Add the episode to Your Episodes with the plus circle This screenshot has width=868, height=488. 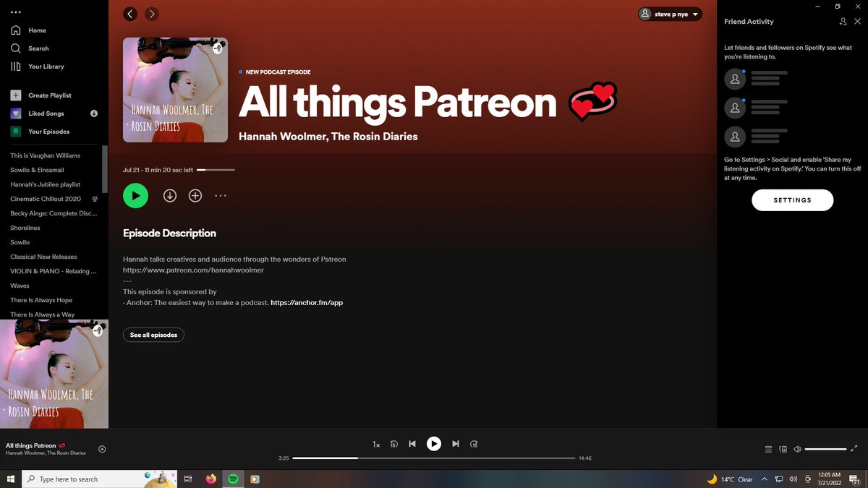(195, 195)
